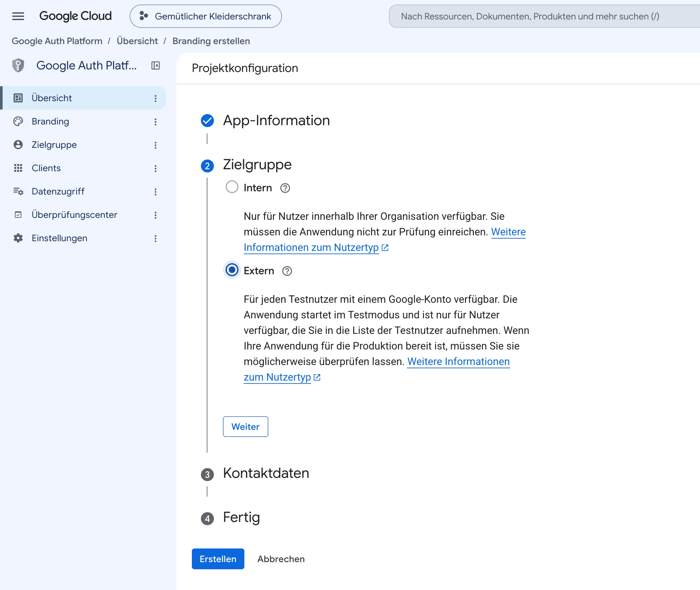Screen dimensions: 700x590
Task: Click the Übersicht dashboard icon
Action: point(18,98)
